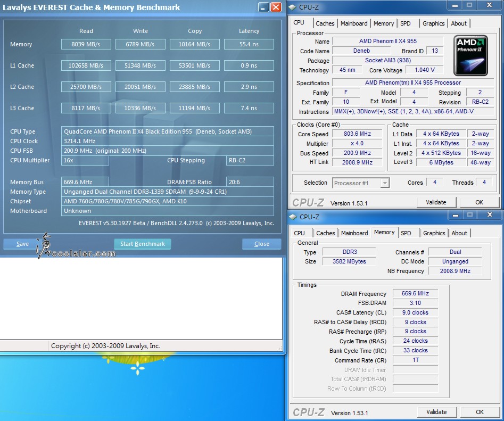Switch to Caches tab in top CPU-Z window
Viewport: 504px width, 421px height.
click(x=325, y=23)
